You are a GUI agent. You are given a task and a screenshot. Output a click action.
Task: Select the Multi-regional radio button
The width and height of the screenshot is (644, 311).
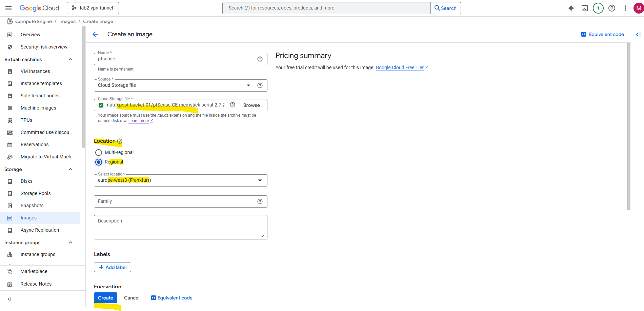coord(99,153)
